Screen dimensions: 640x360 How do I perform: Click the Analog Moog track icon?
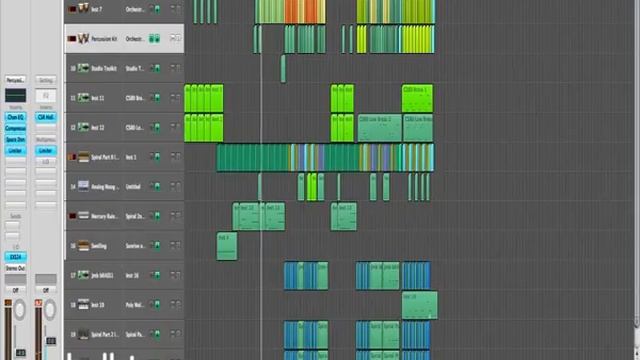tap(83, 186)
